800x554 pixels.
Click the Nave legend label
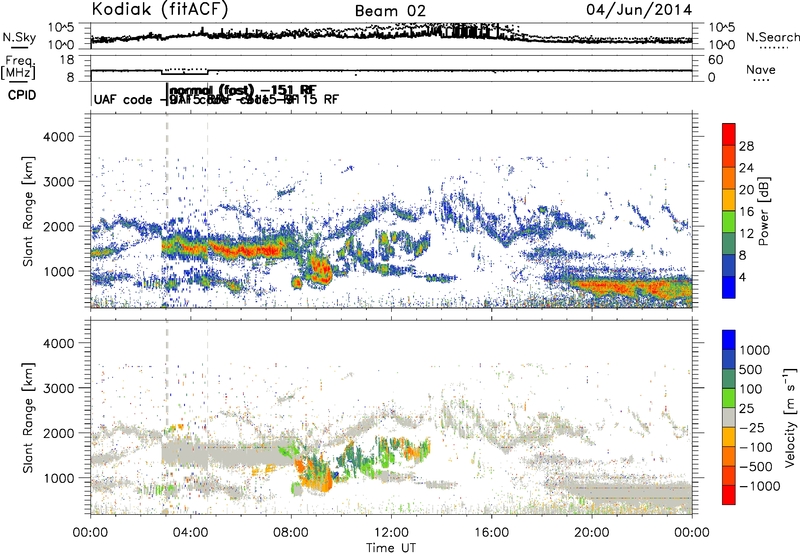(x=760, y=69)
